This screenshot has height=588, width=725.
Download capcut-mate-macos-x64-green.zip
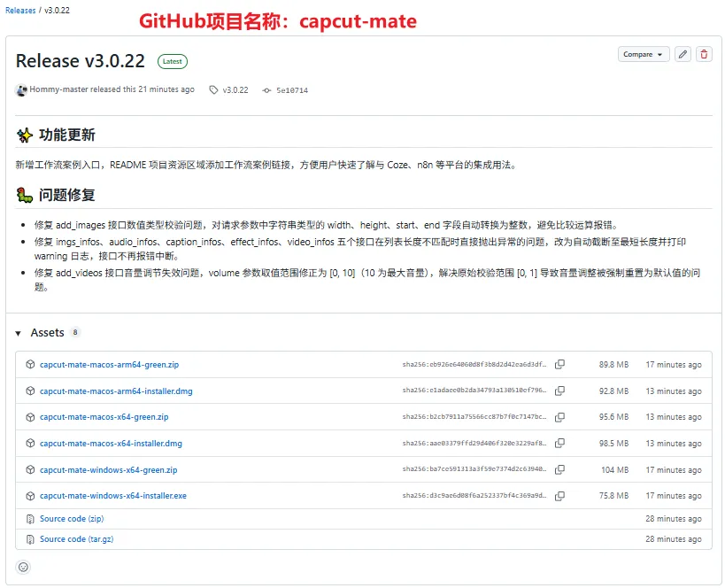coord(104,417)
